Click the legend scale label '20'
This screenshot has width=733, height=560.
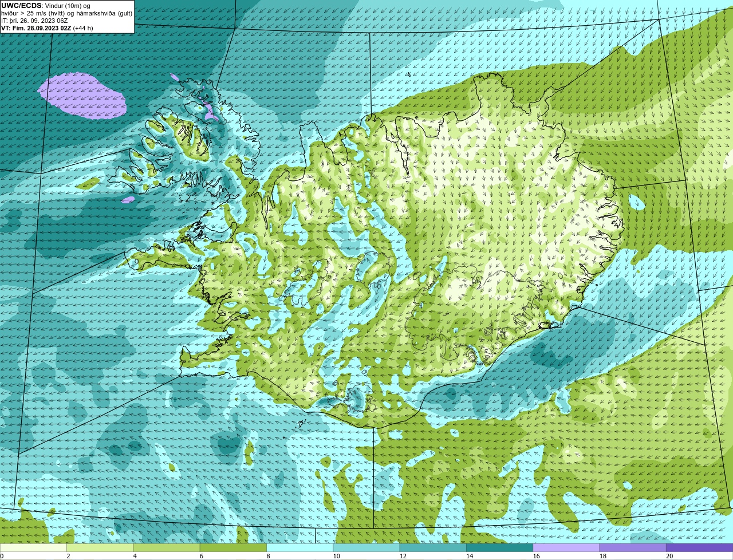[669, 556]
